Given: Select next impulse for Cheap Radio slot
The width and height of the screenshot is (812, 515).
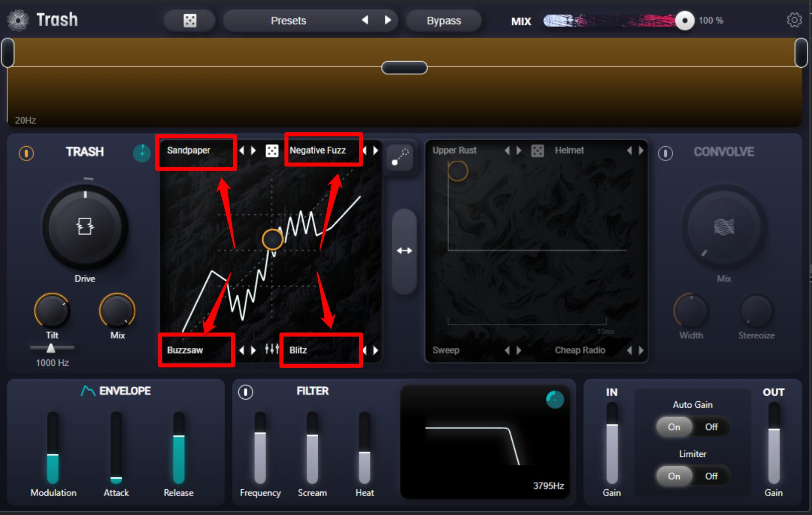Looking at the screenshot, I should (641, 350).
